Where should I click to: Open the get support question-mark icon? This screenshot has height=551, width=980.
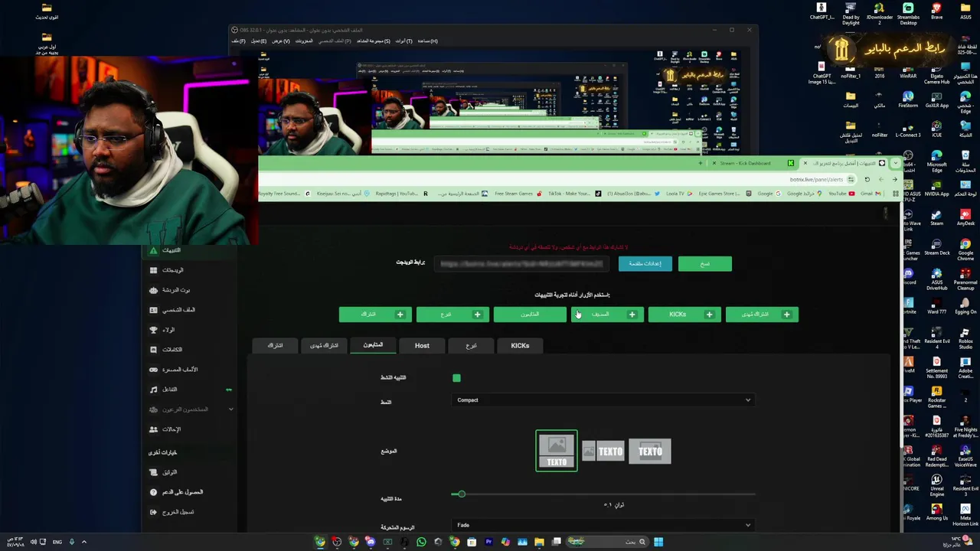tap(154, 492)
